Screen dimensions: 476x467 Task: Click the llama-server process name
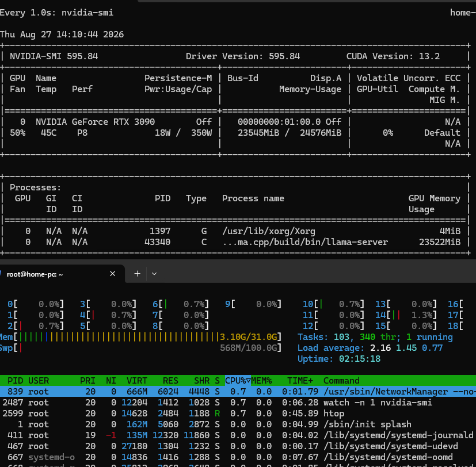[305, 242]
